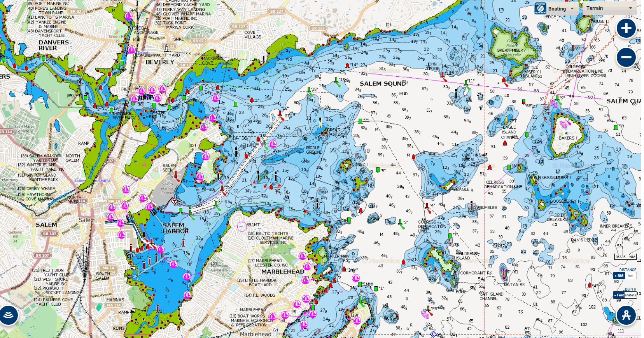644x338 pixels.
Task: Switch depth units to Meters
Action: 630,295
